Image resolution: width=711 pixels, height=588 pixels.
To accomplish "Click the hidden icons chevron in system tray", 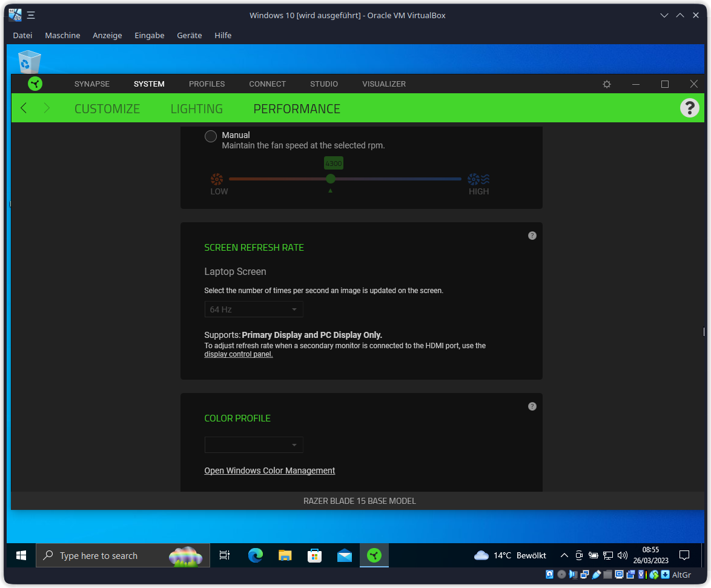I will coord(564,555).
